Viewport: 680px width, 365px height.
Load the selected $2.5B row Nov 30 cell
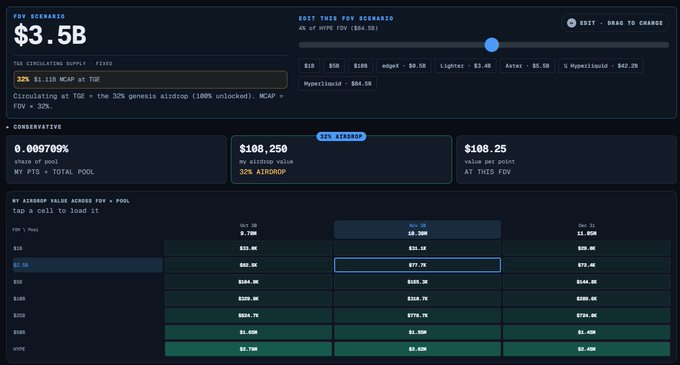click(x=417, y=265)
